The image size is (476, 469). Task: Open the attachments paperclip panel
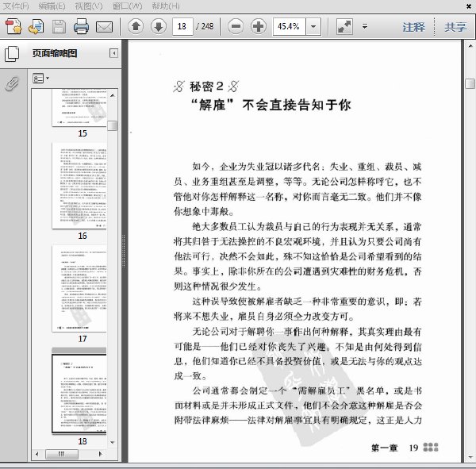tap(12, 83)
